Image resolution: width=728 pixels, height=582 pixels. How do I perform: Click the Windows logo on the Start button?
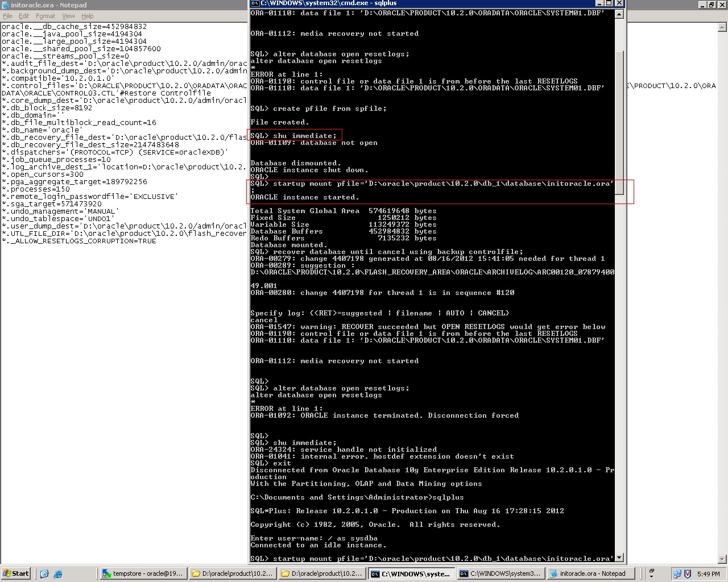click(7, 573)
